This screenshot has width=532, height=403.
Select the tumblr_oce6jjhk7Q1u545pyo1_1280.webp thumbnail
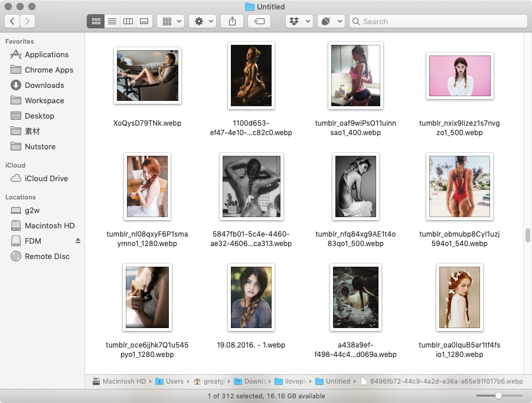coord(147,297)
